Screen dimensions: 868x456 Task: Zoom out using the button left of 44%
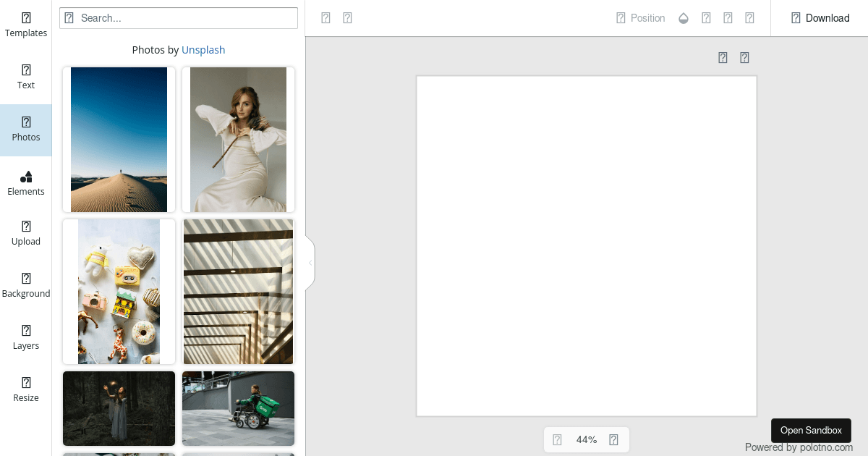point(557,439)
